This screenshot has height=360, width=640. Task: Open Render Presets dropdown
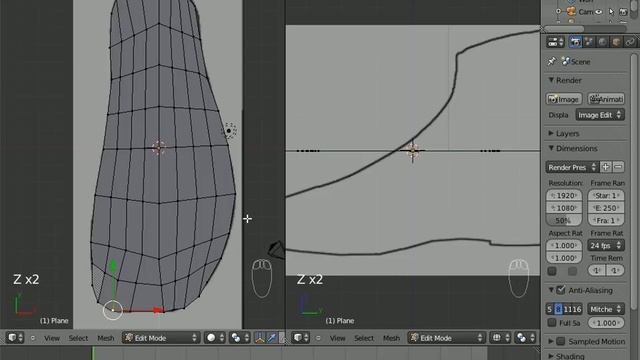click(572, 167)
